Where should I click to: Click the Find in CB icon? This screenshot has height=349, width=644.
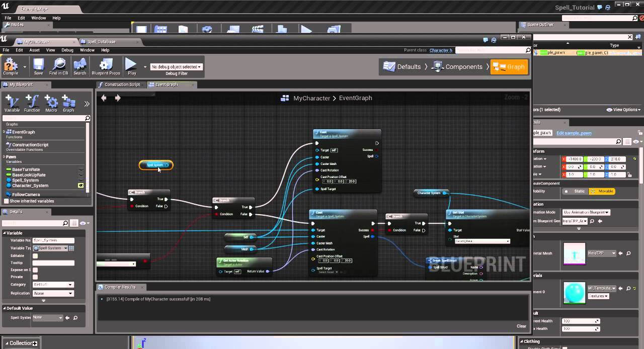coord(59,66)
